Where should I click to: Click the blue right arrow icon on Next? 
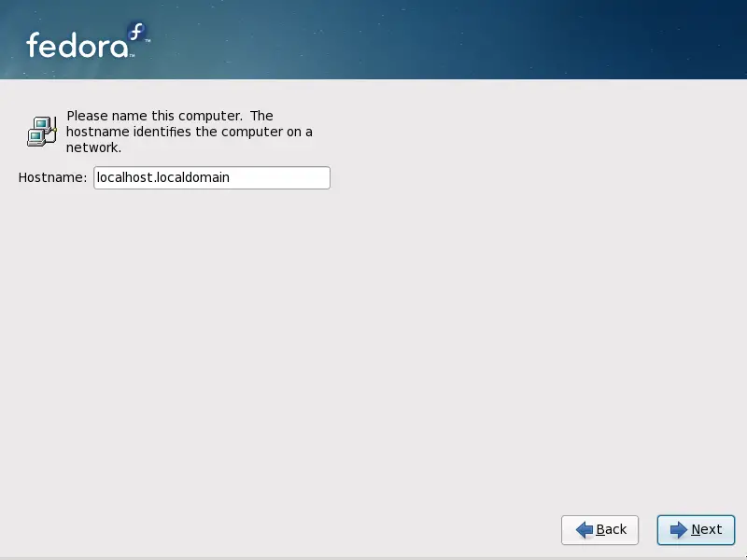[678, 530]
